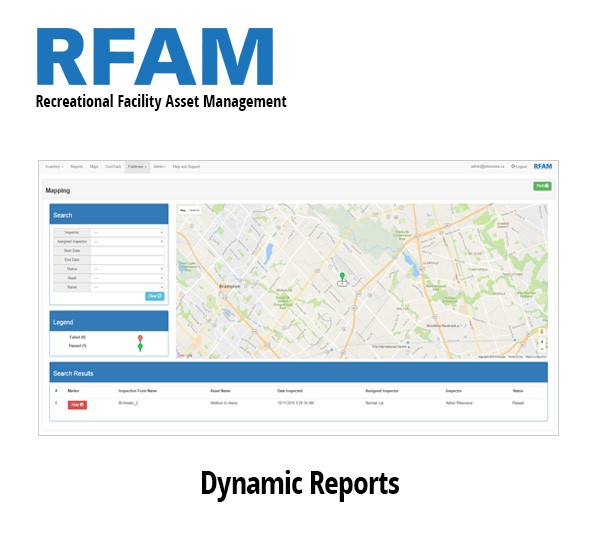Viewport: 600px width, 555px height.
Task: Switch map to Satellite view
Action: (195, 210)
